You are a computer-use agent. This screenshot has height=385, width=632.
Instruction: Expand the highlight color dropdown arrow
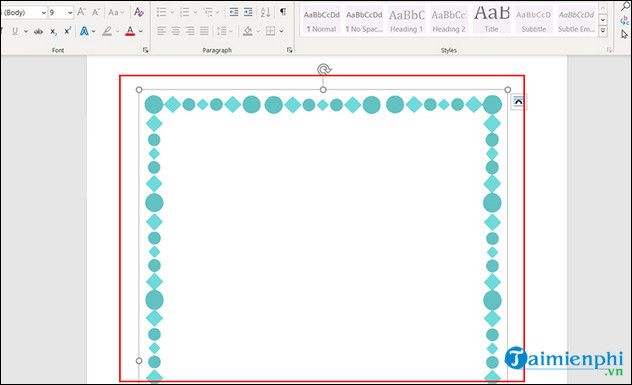[117, 31]
